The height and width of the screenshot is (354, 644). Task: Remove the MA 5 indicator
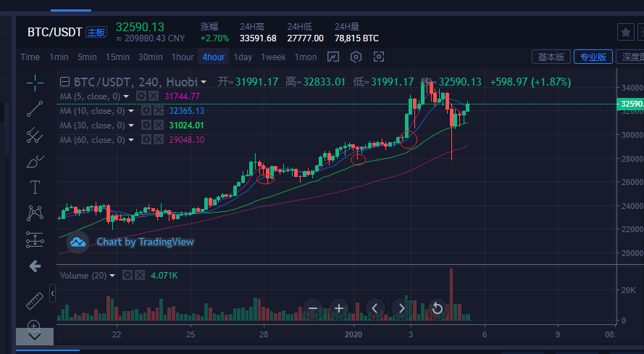(153, 96)
